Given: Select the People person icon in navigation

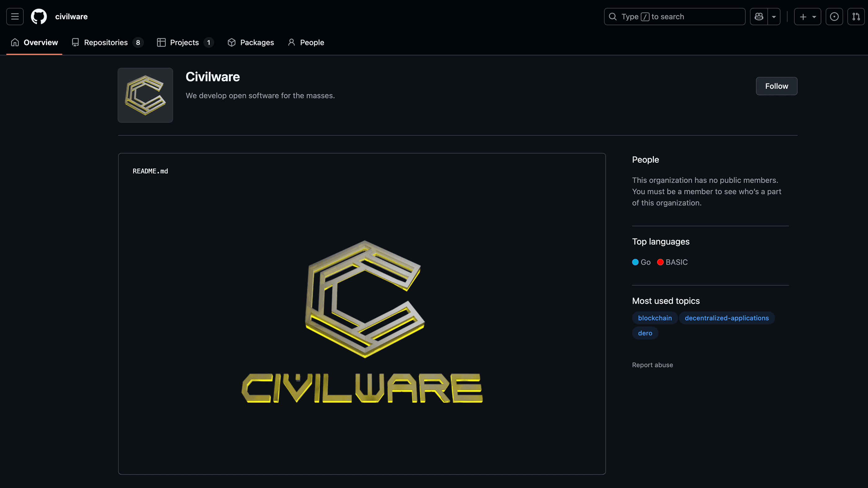Looking at the screenshot, I should (x=291, y=42).
